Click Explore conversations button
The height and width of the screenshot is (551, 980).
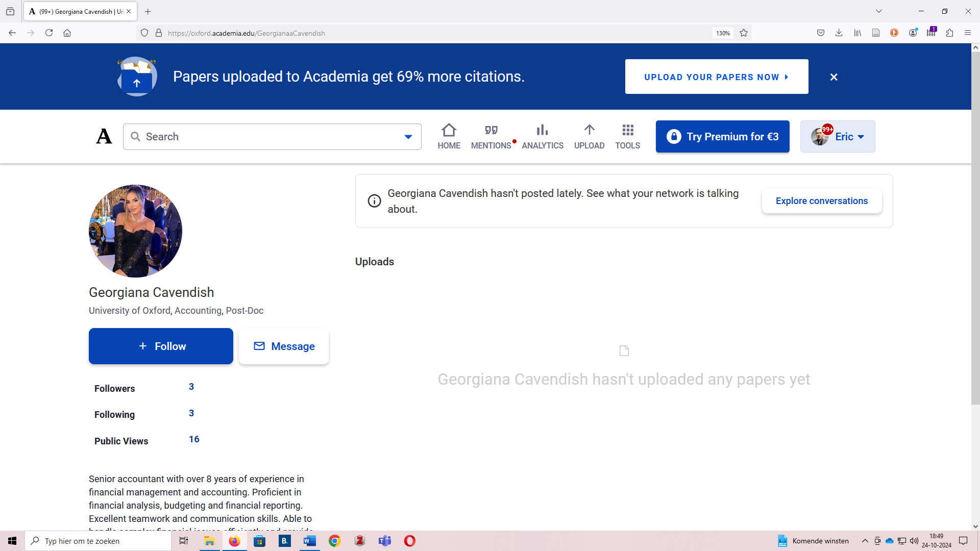point(821,201)
